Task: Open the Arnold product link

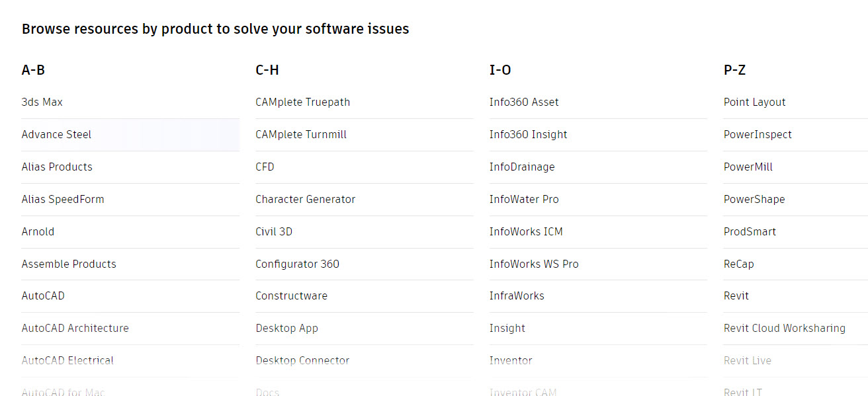Action: point(38,231)
